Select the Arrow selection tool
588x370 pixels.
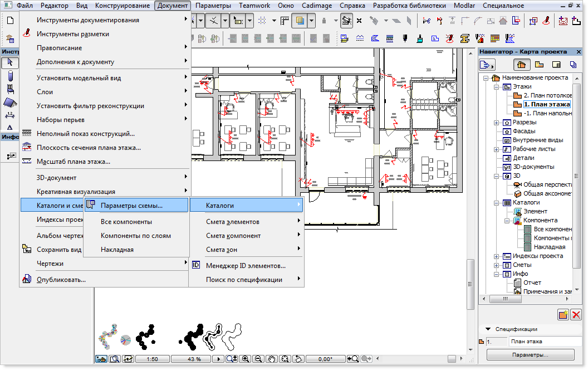pyautogui.click(x=10, y=62)
